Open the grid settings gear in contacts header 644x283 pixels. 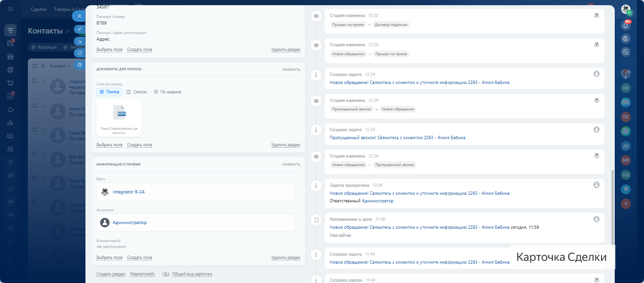coord(43,66)
